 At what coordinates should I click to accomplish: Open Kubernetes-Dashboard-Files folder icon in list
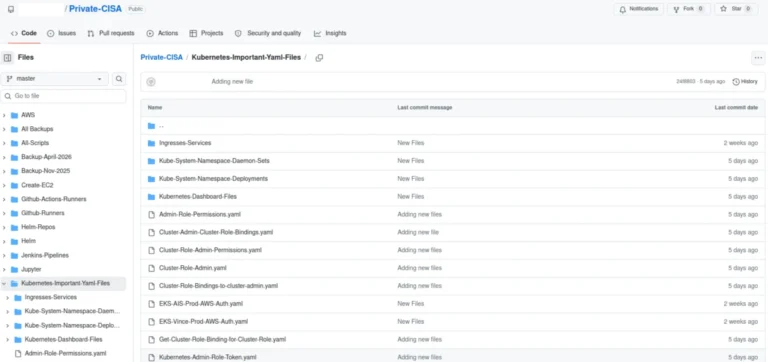[x=151, y=196]
